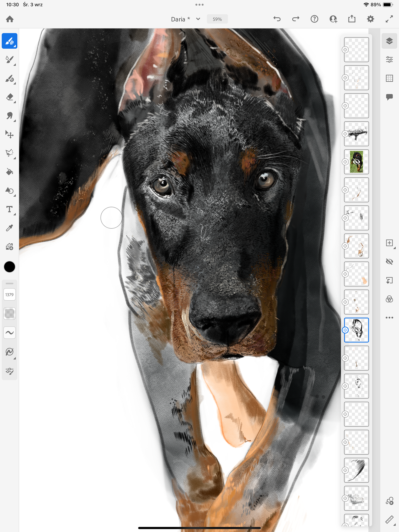Tap the black foreground color swatch
This screenshot has width=399, height=532.
[x=9, y=267]
